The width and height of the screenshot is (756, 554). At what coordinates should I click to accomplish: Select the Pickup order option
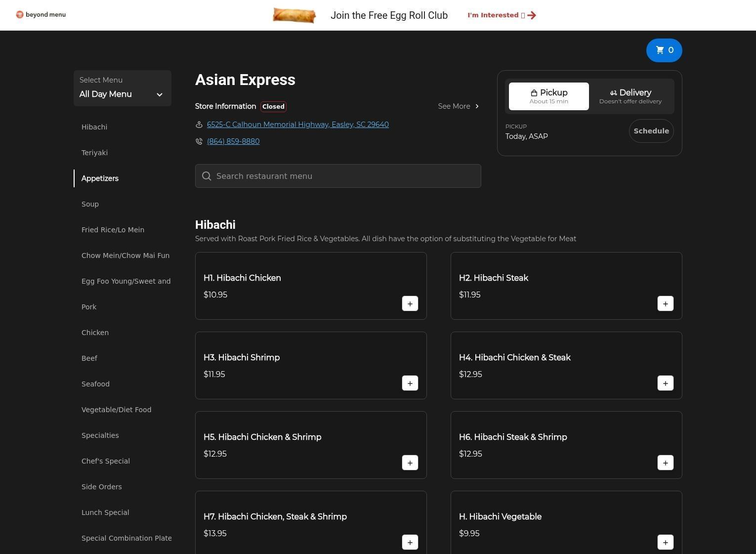pyautogui.click(x=548, y=96)
